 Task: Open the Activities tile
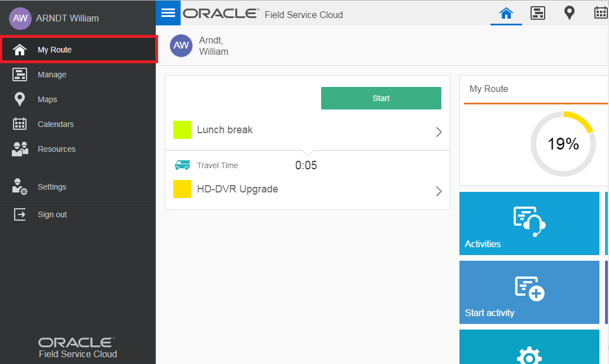point(529,223)
